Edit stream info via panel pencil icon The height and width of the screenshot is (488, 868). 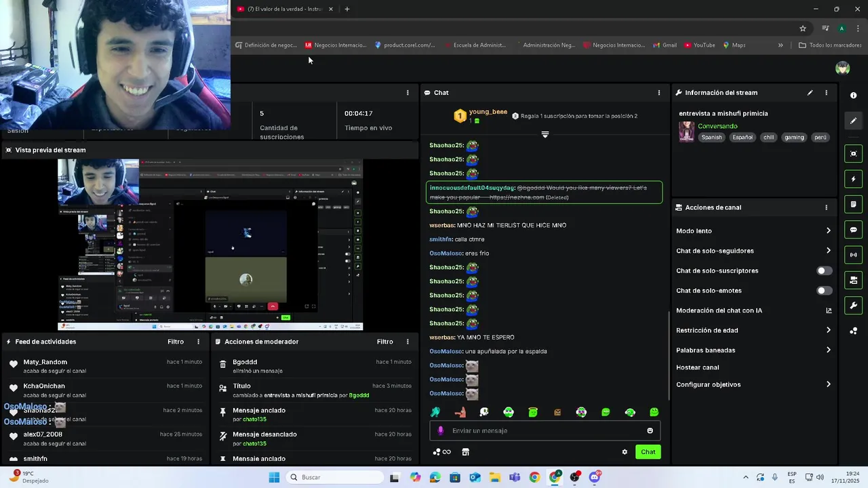coord(810,93)
